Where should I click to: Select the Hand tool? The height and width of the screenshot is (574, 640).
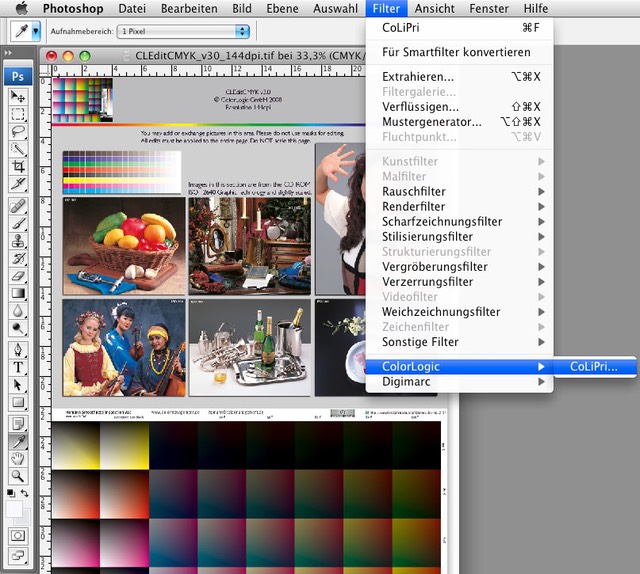pos(18,459)
